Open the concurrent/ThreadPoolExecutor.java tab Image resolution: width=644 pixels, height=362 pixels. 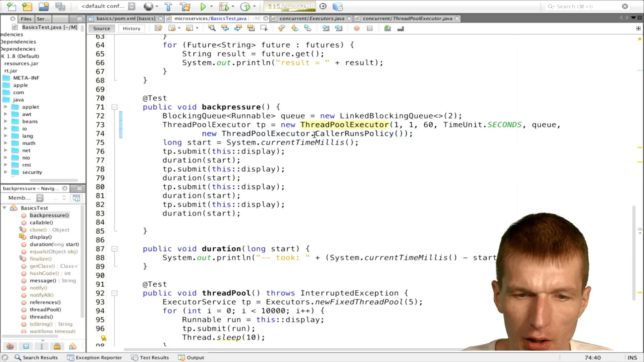[x=407, y=18]
